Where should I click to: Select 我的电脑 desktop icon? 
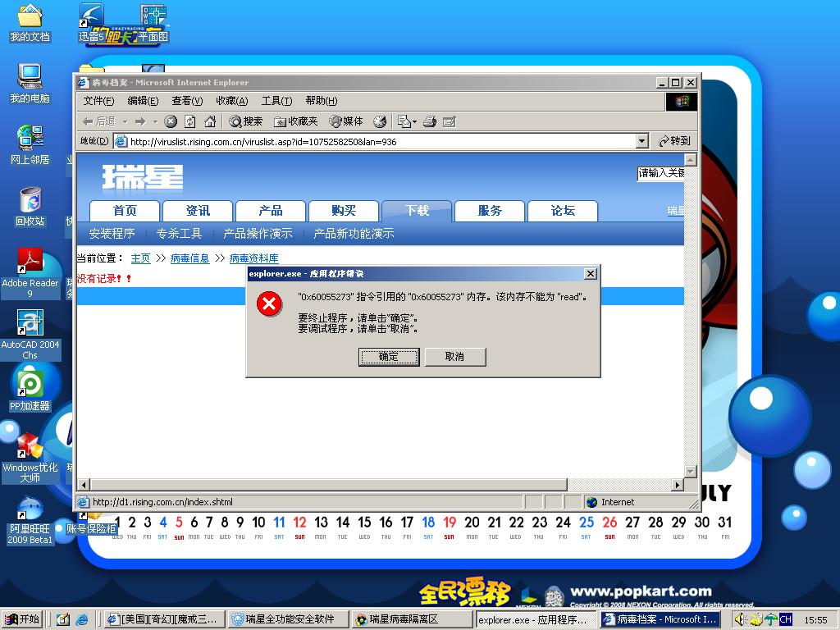click(x=30, y=84)
